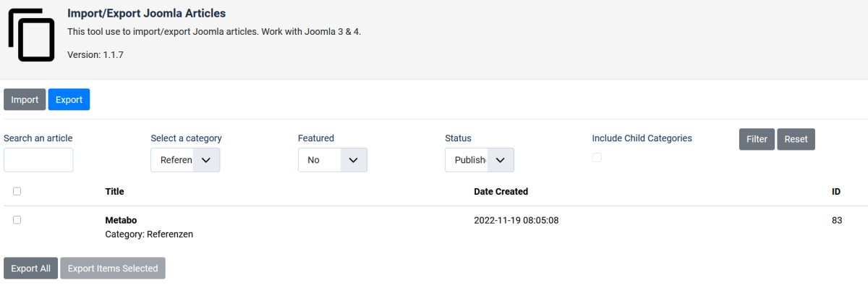This screenshot has width=868, height=286.
Task: Check the Metabo article row checkbox
Action: pos(17,219)
